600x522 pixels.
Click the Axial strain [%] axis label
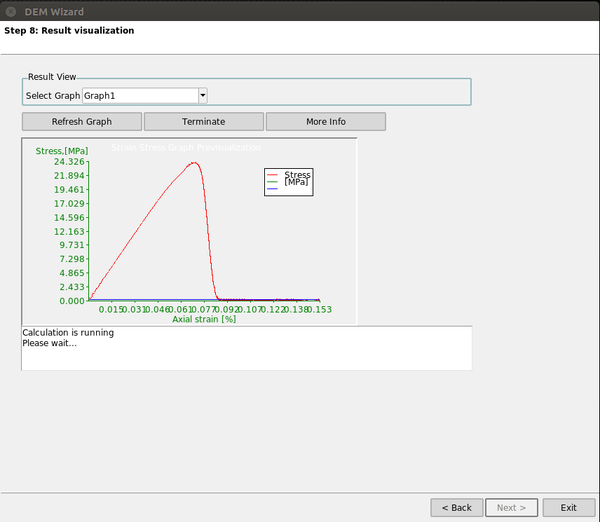[x=204, y=320]
